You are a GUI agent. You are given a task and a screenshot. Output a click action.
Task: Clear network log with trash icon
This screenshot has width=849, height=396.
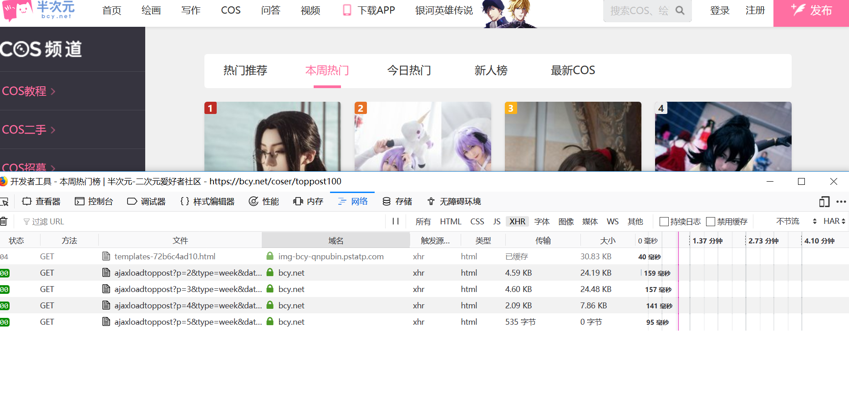tap(4, 221)
